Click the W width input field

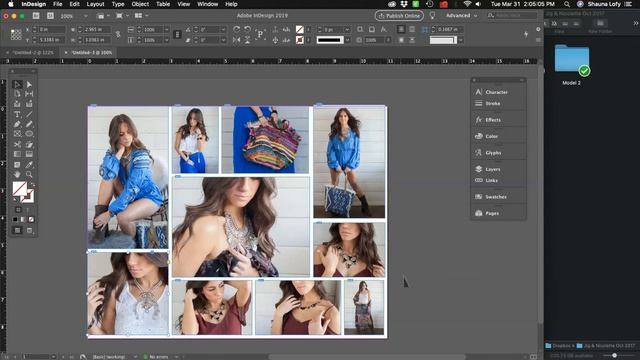tap(98, 29)
